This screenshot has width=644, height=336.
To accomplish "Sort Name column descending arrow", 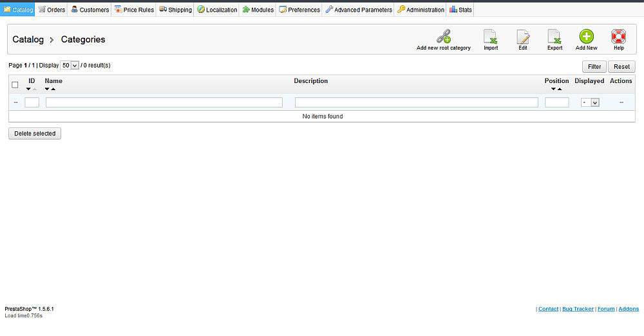I will [x=47, y=89].
